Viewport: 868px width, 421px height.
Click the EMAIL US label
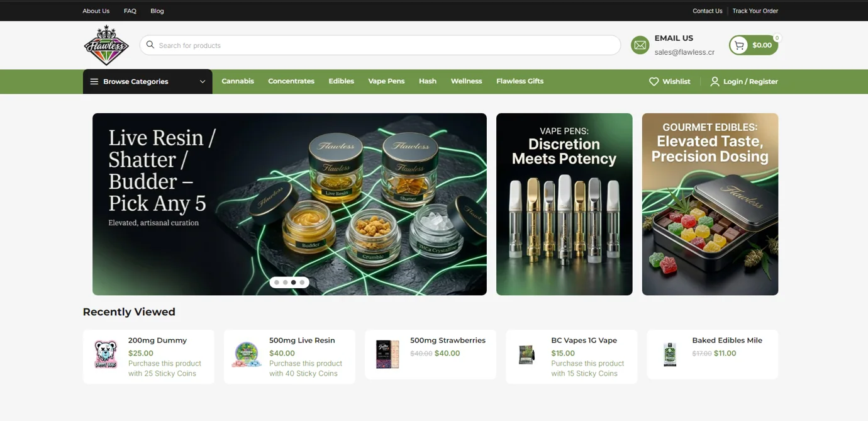tap(674, 38)
